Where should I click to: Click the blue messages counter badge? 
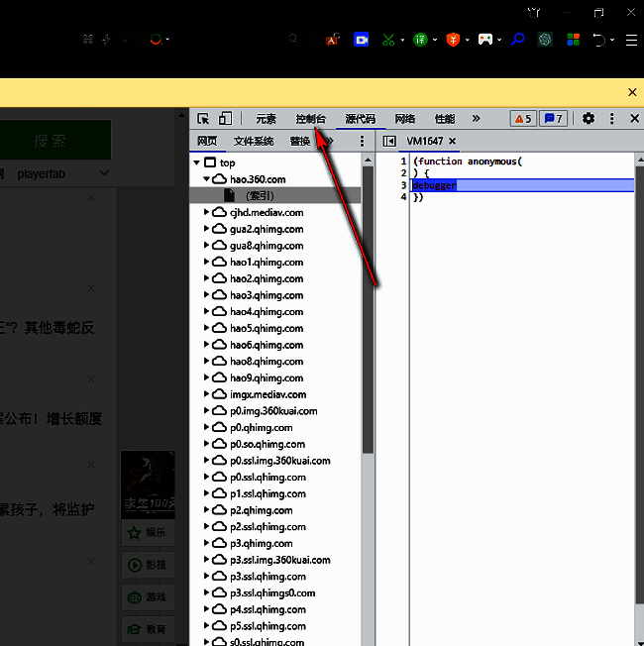point(554,119)
